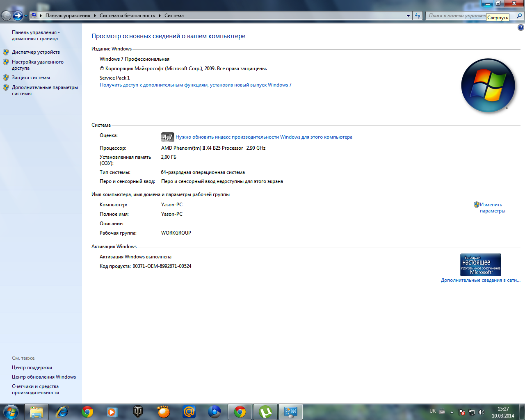Open the address bar history dropdown

click(408, 16)
